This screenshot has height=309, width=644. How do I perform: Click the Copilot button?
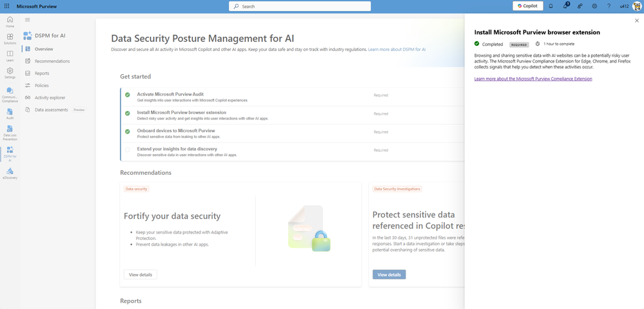click(528, 6)
